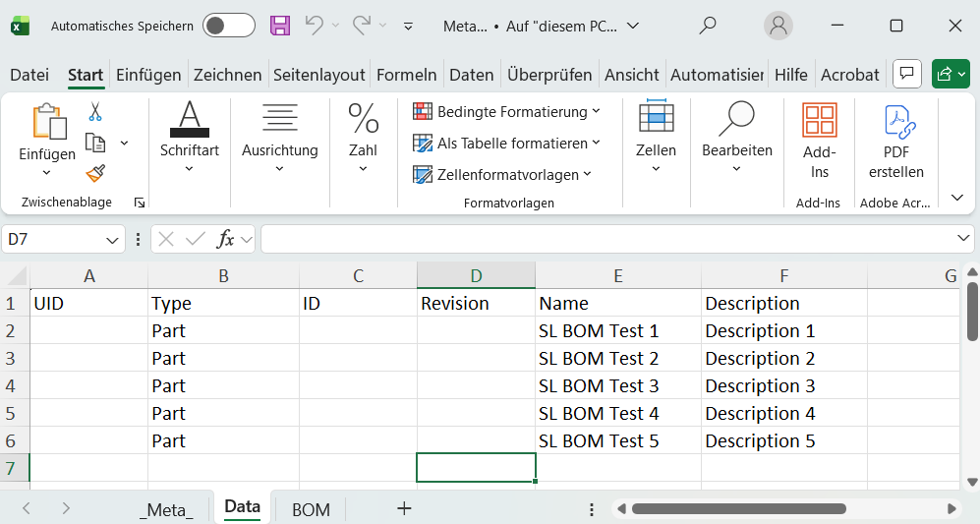Click PDF erstellen button
The image size is (980, 524).
pos(895,141)
